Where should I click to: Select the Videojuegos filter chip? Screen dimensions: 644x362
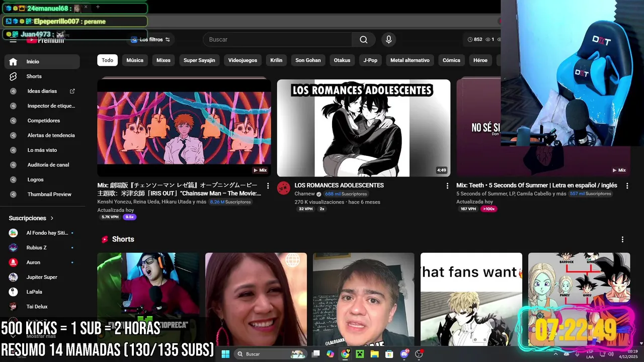tap(243, 60)
